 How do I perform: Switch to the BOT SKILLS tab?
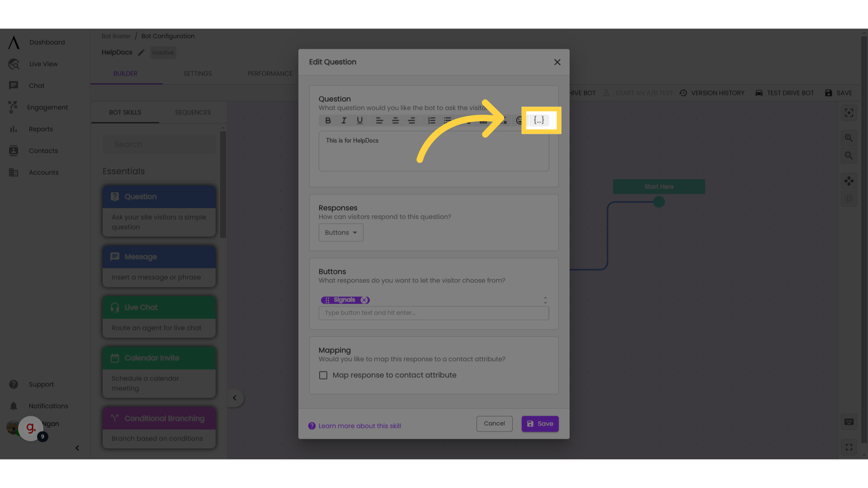click(125, 112)
